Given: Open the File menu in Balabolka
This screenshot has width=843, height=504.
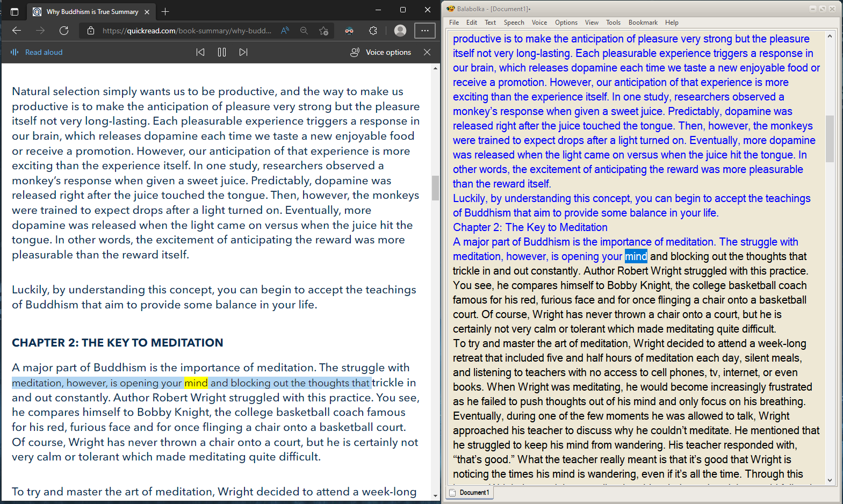Looking at the screenshot, I should [x=454, y=23].
